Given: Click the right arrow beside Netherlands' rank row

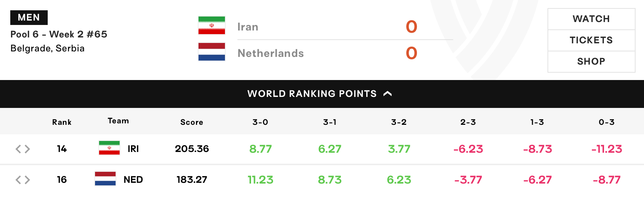Looking at the screenshot, I should [27, 180].
